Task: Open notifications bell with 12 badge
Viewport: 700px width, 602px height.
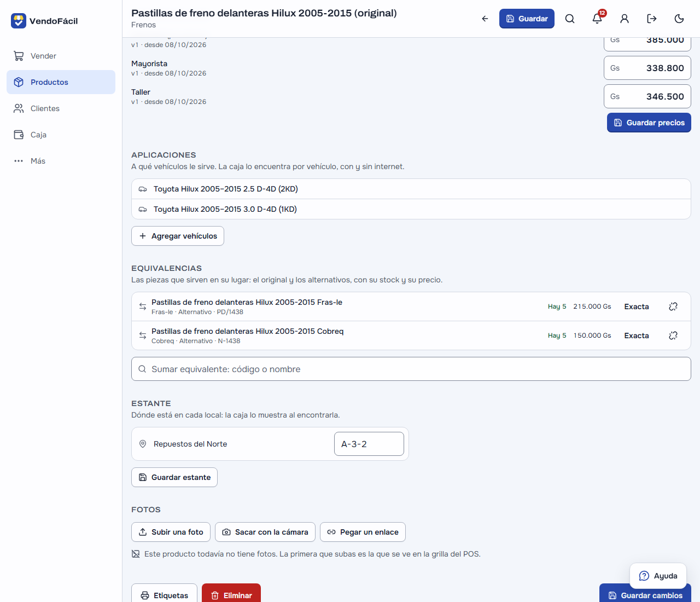Action: (x=597, y=19)
